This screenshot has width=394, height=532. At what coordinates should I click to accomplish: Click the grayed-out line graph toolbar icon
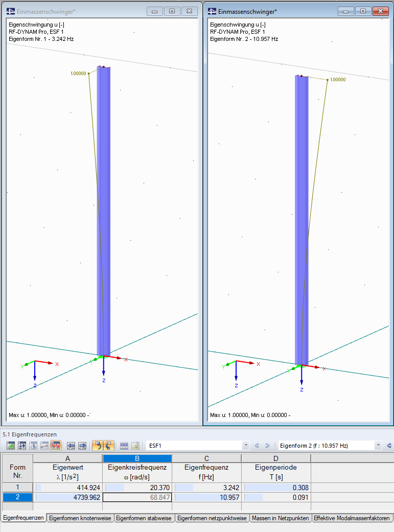[x=44, y=446]
